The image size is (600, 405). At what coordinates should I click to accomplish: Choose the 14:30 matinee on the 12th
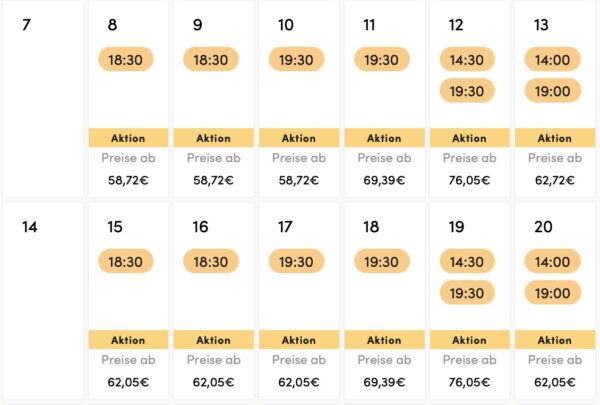[x=467, y=59]
